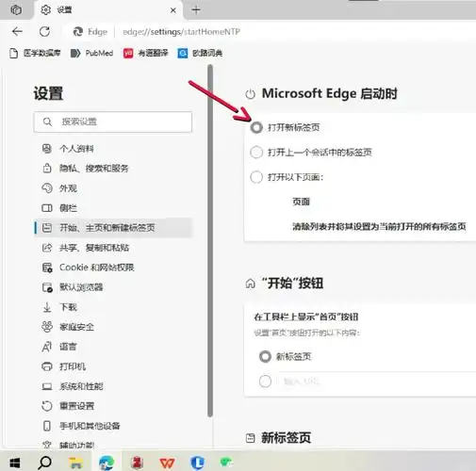Screen dimensions: 476x471
Task: Open the Windows Start menu
Action: (x=15, y=463)
